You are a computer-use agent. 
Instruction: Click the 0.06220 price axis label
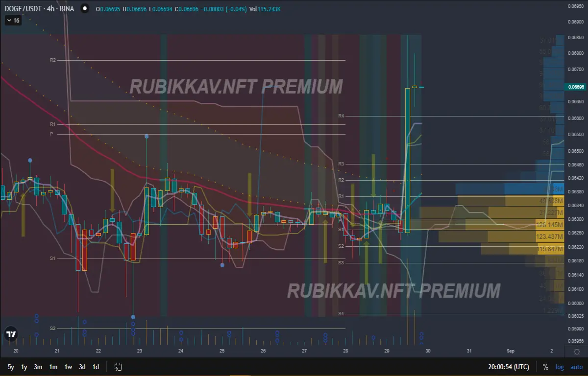coord(576,247)
